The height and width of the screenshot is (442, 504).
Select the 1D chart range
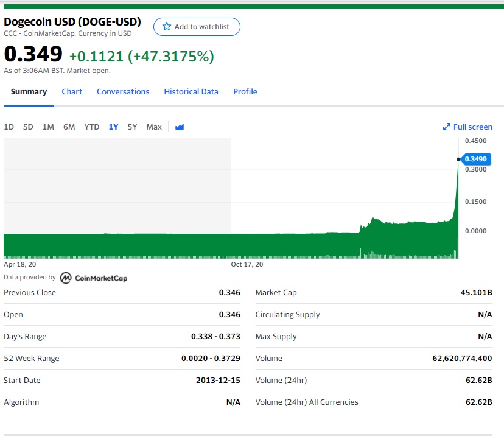click(9, 127)
